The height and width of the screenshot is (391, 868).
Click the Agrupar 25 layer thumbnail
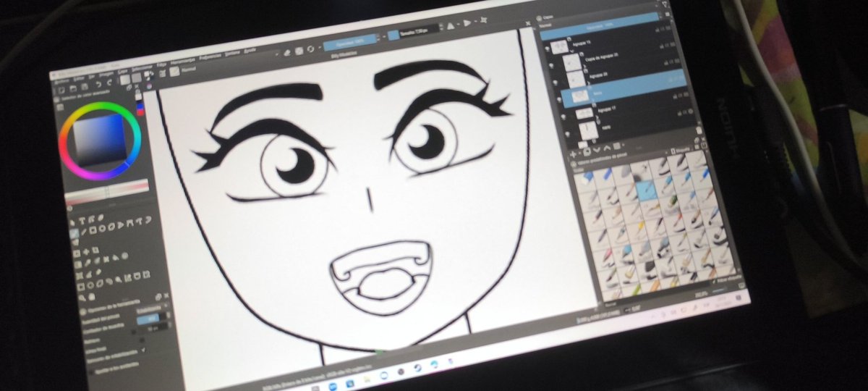coord(576,78)
